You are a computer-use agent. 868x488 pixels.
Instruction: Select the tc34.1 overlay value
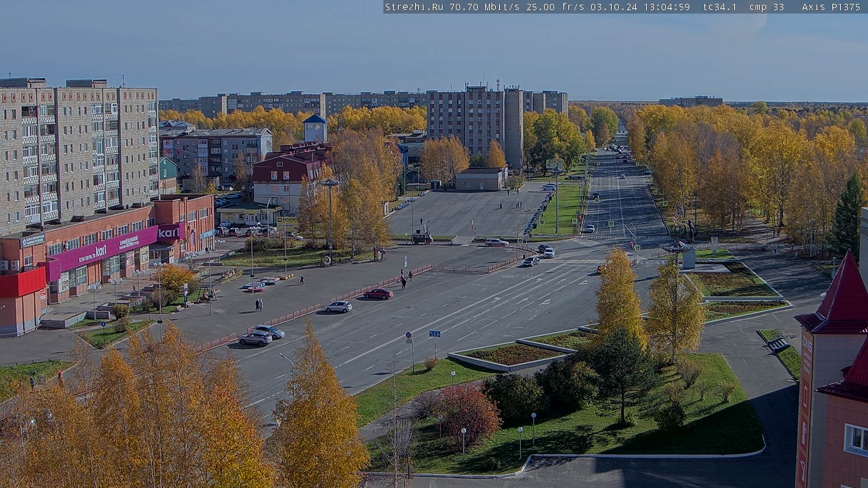click(720, 7)
